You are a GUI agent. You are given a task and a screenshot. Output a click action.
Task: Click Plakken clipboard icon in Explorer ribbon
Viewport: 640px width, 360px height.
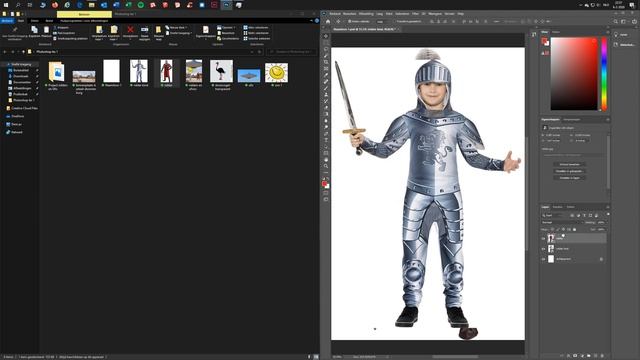pos(46,30)
